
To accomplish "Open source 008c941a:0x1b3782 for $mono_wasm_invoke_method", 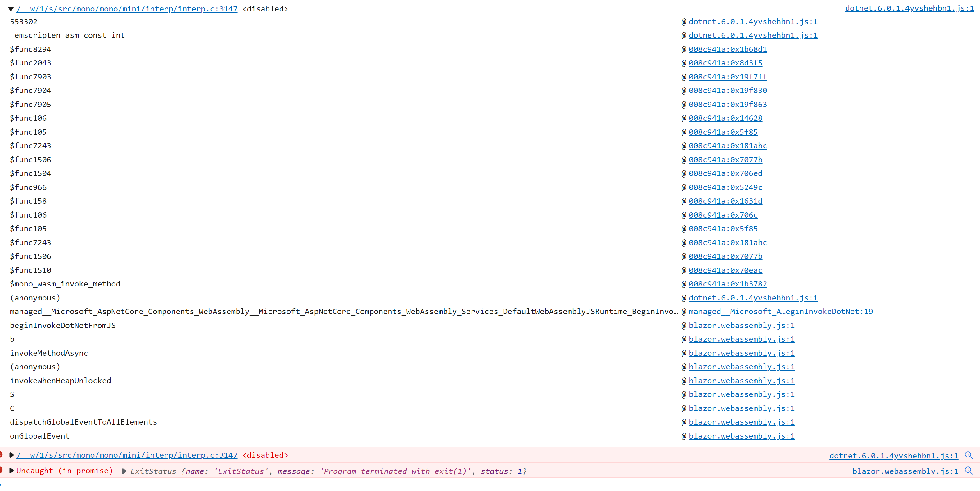I will click(x=728, y=284).
